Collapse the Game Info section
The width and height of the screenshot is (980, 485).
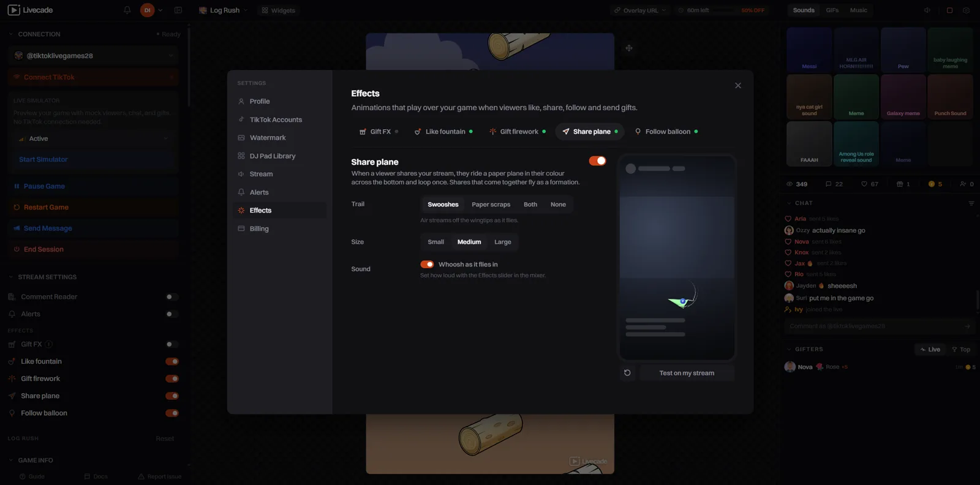[x=31, y=460]
